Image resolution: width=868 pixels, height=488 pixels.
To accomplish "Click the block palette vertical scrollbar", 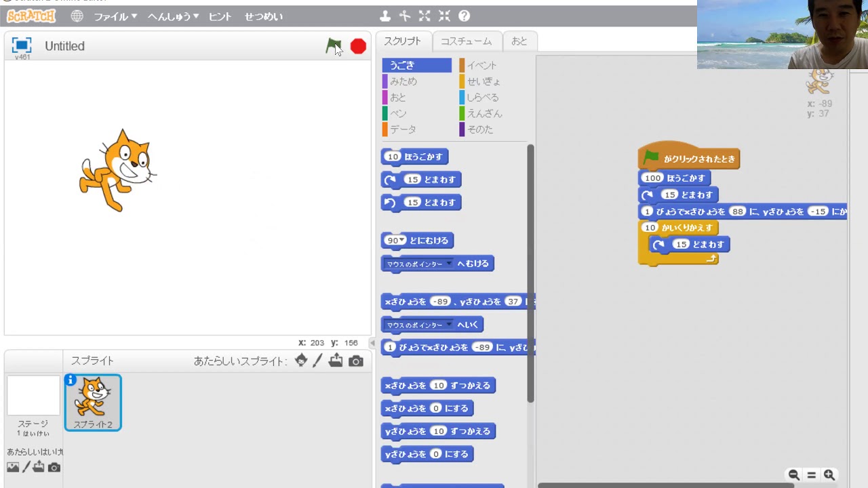I will coord(530,273).
